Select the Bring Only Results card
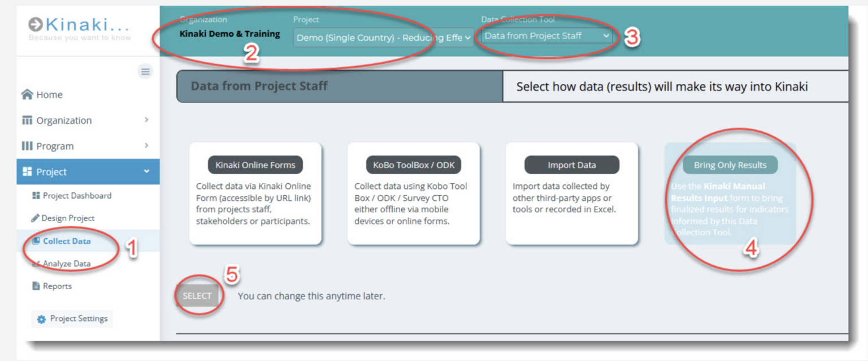The height and width of the screenshot is (361, 868). [730, 192]
